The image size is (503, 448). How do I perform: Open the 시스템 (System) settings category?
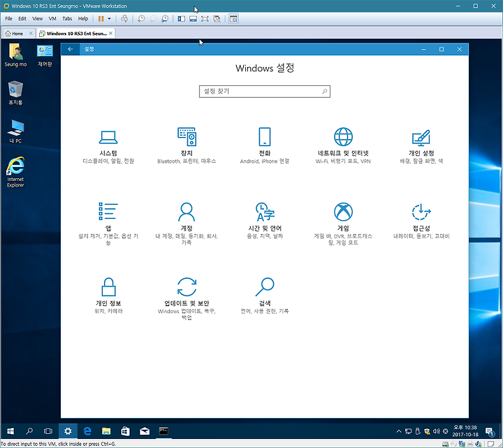point(108,147)
